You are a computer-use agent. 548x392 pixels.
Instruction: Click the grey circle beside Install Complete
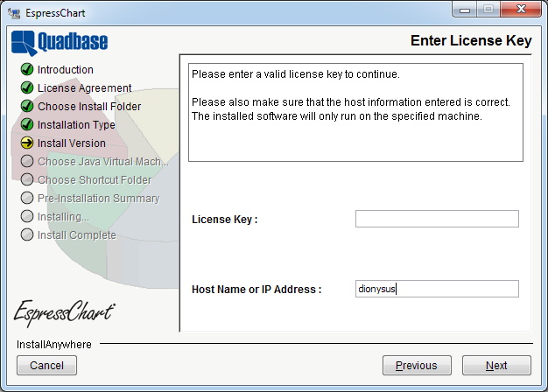coord(27,234)
